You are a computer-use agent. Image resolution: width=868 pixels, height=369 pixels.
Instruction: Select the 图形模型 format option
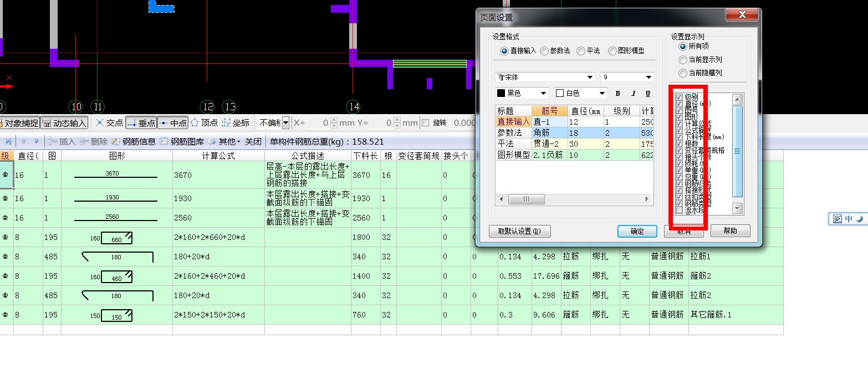coord(626,50)
